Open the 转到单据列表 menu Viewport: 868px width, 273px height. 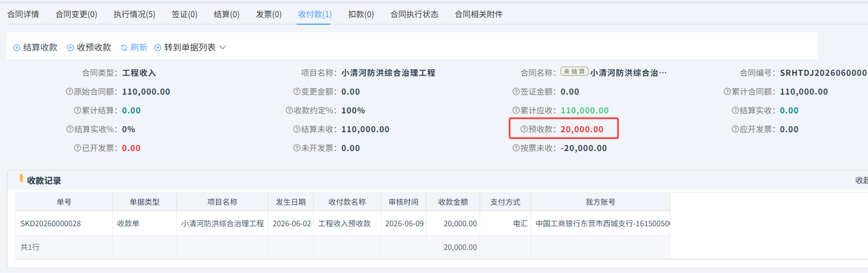190,48
